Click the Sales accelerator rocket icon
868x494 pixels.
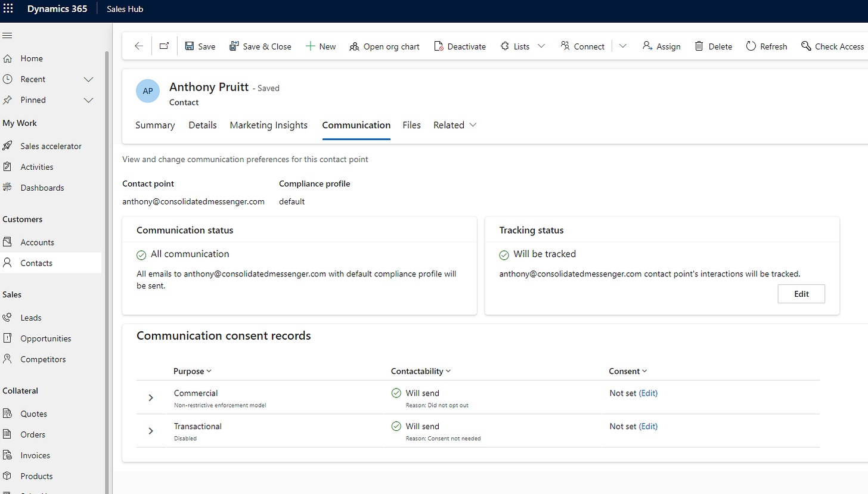click(7, 146)
